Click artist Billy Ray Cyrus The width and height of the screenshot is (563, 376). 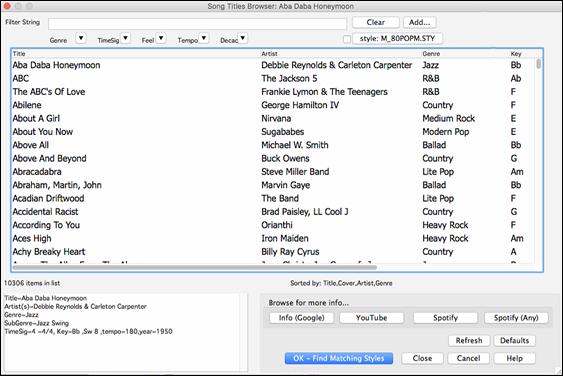(290, 251)
